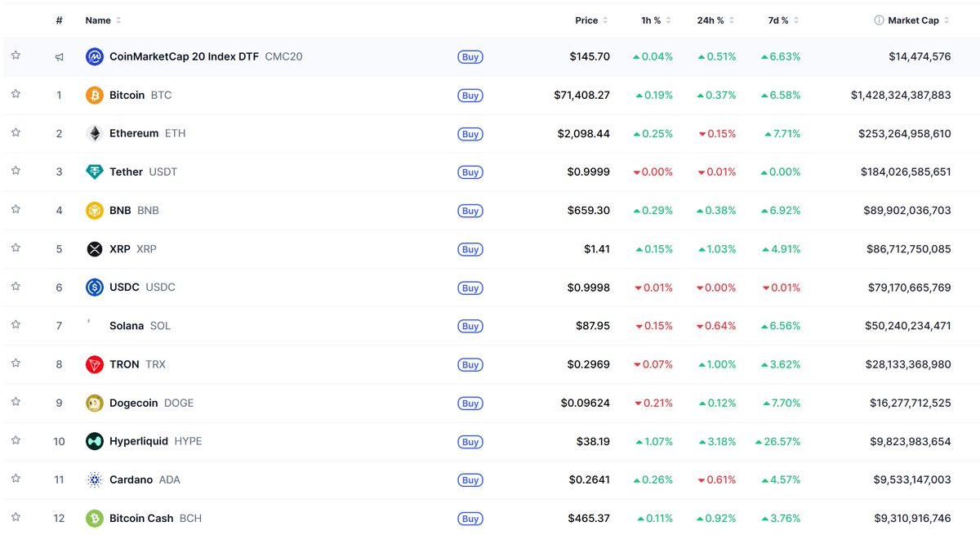980x535 pixels.
Task: Click Buy for Bitcoin Cash BCH
Action: pyautogui.click(x=470, y=518)
